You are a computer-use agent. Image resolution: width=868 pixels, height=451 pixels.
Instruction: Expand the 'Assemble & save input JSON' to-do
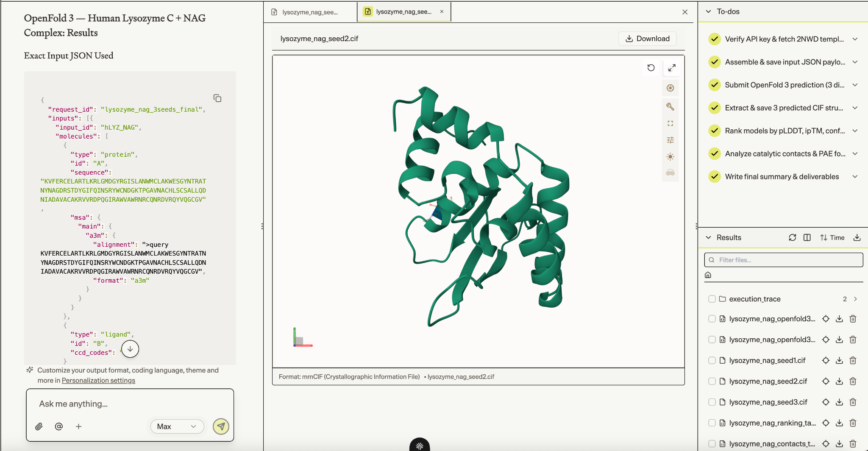coord(855,62)
